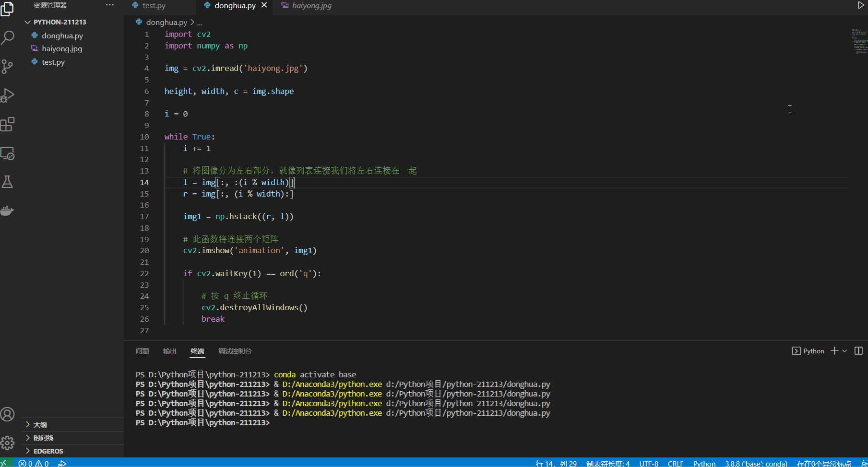Click the 存在0个异常标点 status item
The image size is (868, 467).
(824, 463)
